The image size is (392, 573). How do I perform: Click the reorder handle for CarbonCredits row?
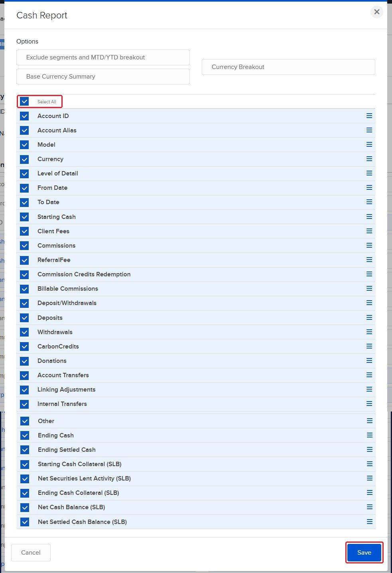coord(369,346)
